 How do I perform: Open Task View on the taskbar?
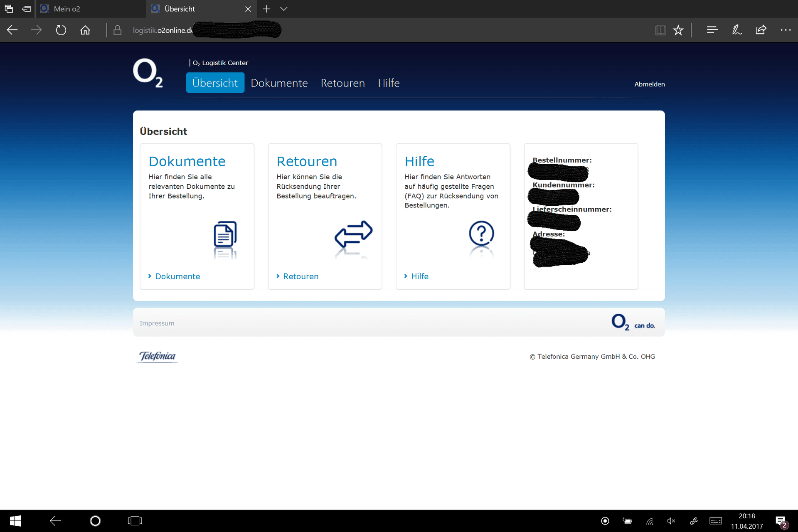pos(135,521)
